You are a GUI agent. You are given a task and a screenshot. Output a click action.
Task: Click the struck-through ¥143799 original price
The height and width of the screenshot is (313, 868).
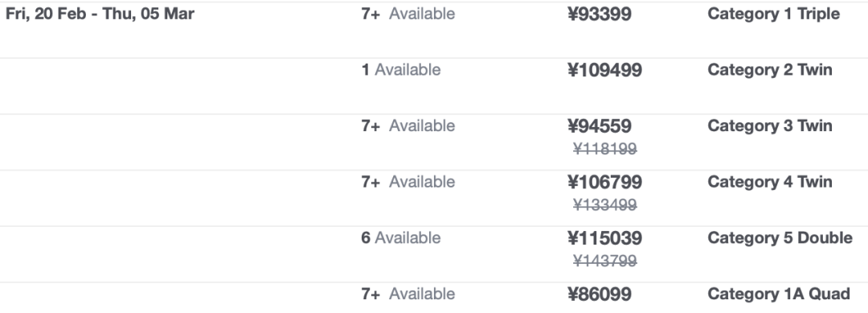(605, 261)
